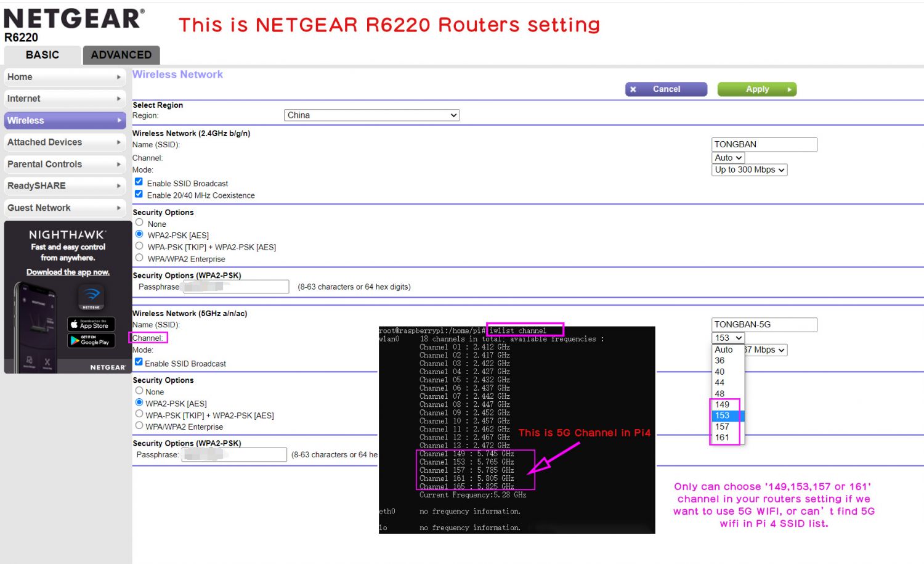Open the 5GHz Channel dropdown showing 153

click(728, 338)
